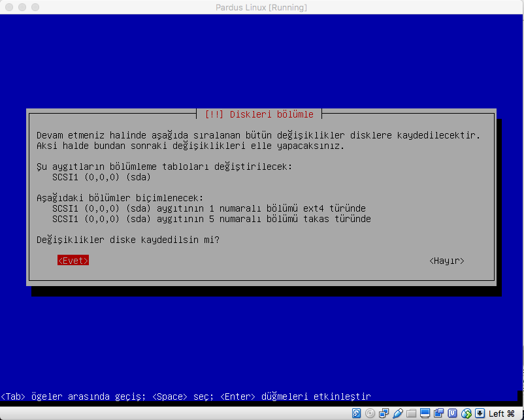Click the CPU virtualization chip icon
Screen dimensions: 524x420
tap(453, 413)
